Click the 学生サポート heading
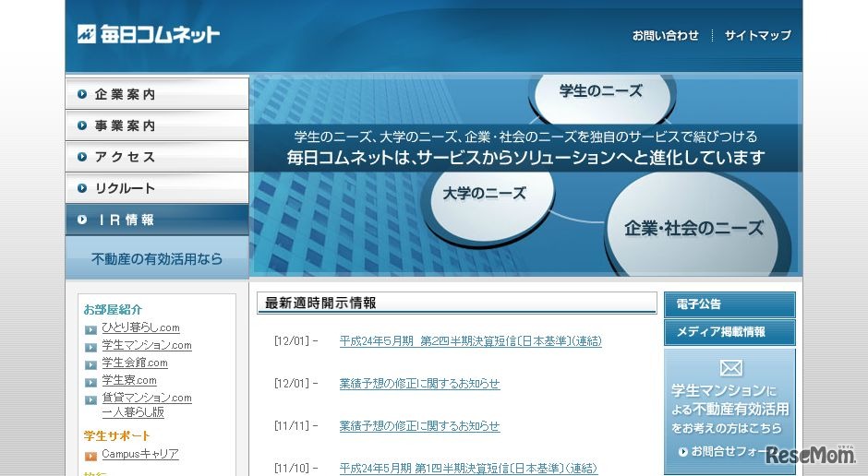 pyautogui.click(x=116, y=436)
